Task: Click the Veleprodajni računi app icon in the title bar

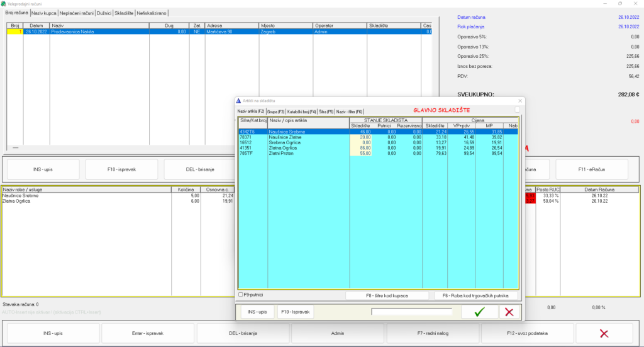Action: [x=4, y=3]
